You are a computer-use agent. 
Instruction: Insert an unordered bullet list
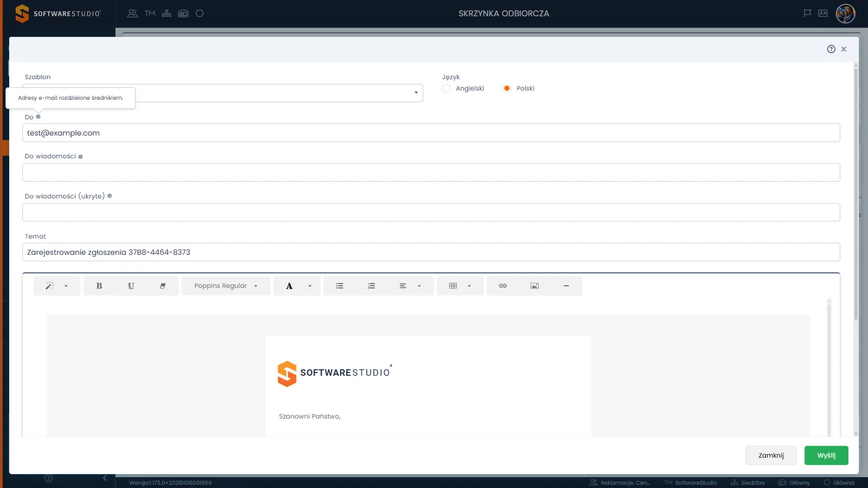[340, 286]
